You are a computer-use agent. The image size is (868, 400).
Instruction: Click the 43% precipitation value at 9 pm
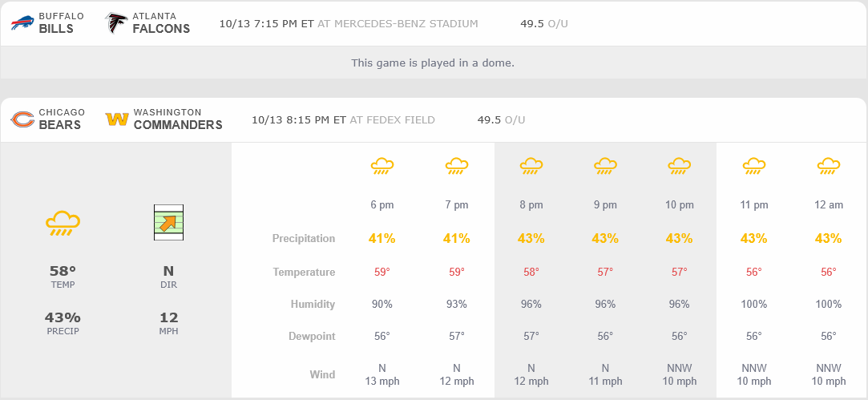pos(605,238)
